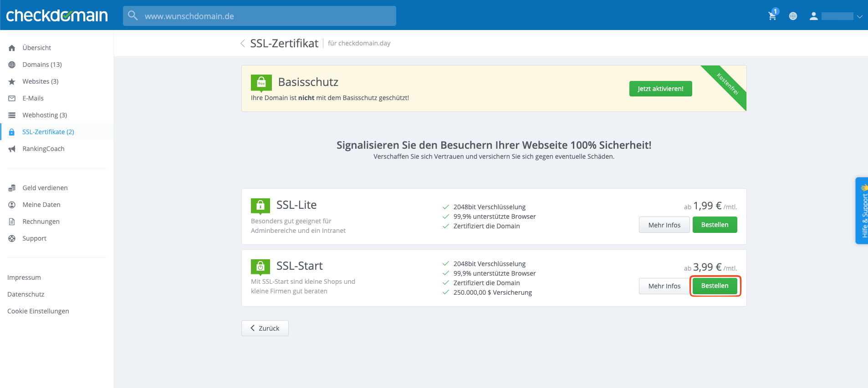Click the search magnifier icon

tap(133, 15)
